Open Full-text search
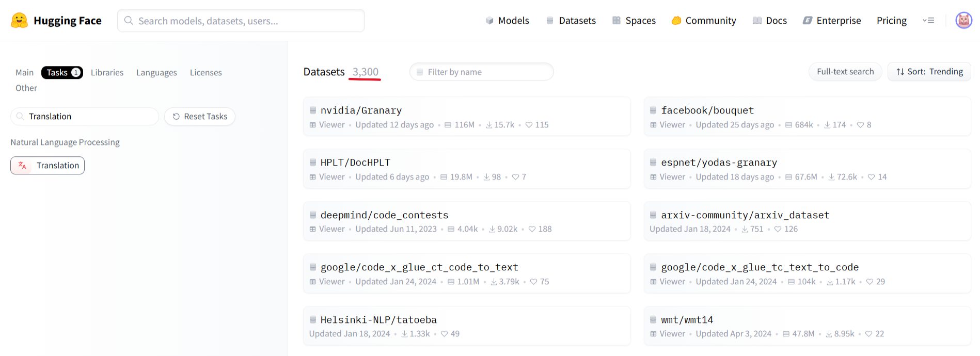The width and height of the screenshot is (980, 356). 845,72
